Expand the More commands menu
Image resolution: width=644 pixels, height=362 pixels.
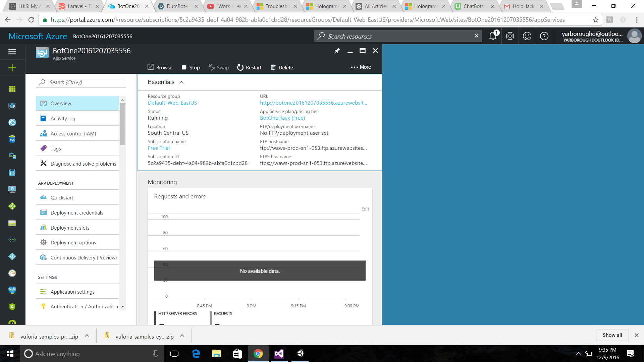pyautogui.click(x=361, y=67)
